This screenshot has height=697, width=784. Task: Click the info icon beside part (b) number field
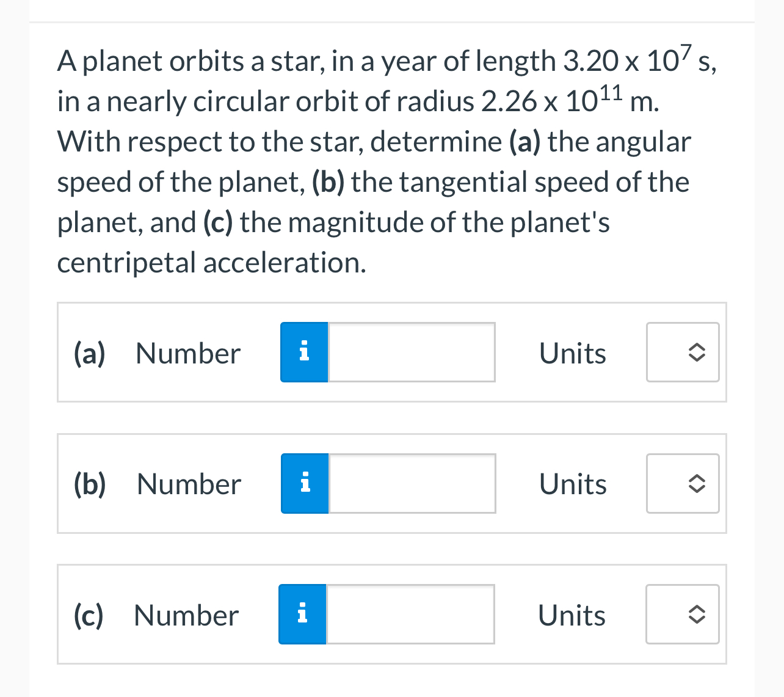click(x=303, y=483)
